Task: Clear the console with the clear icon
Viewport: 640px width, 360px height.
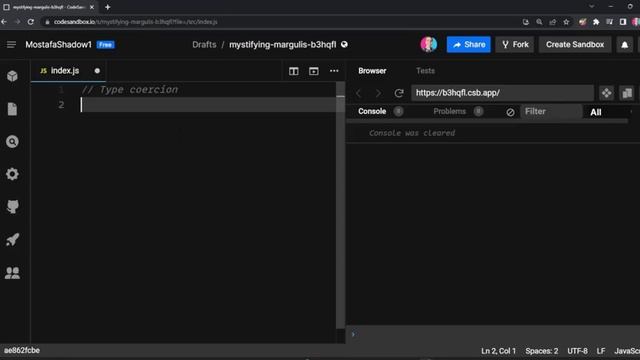Action: [510, 112]
